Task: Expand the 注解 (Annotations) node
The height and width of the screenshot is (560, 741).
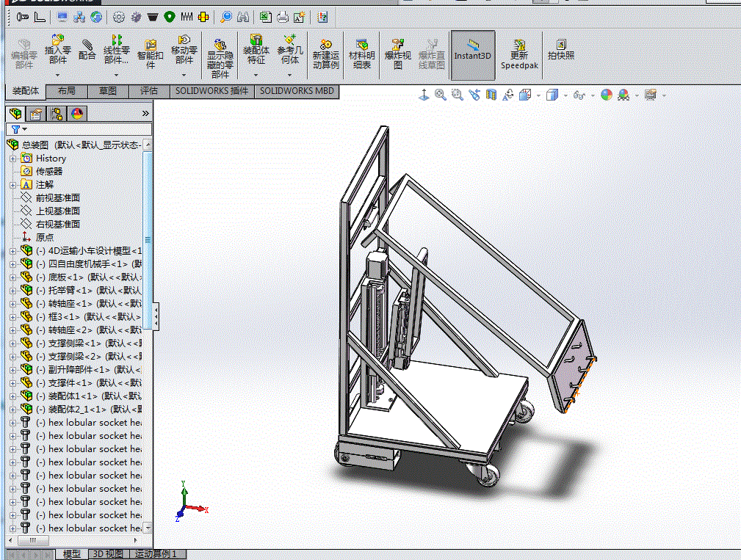Action: point(13,185)
